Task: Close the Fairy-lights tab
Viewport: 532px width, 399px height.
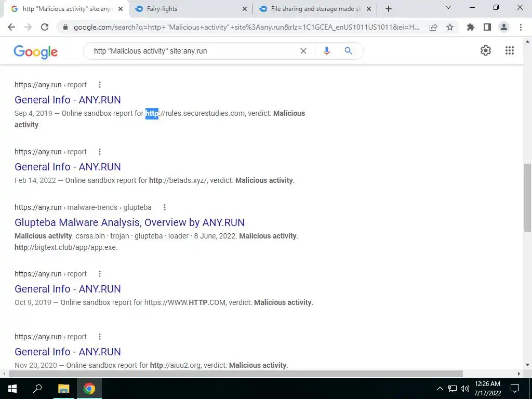Action: 244,9
